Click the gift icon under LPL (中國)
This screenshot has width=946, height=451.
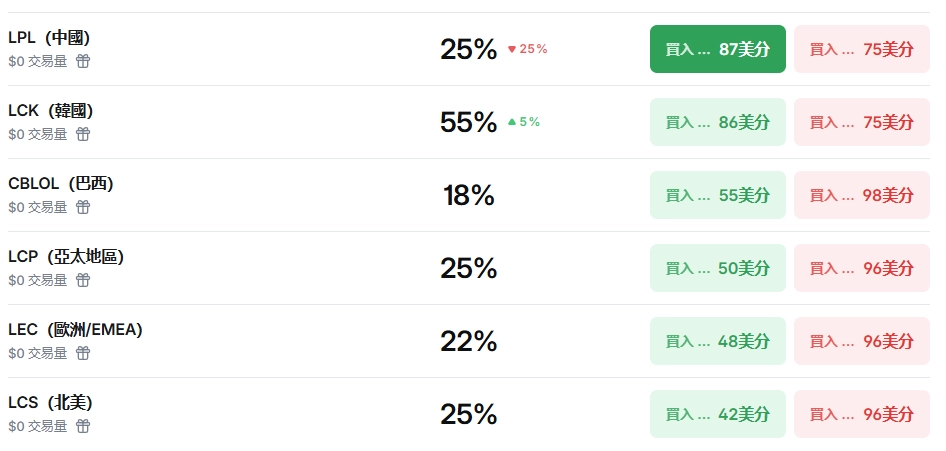pyautogui.click(x=83, y=61)
